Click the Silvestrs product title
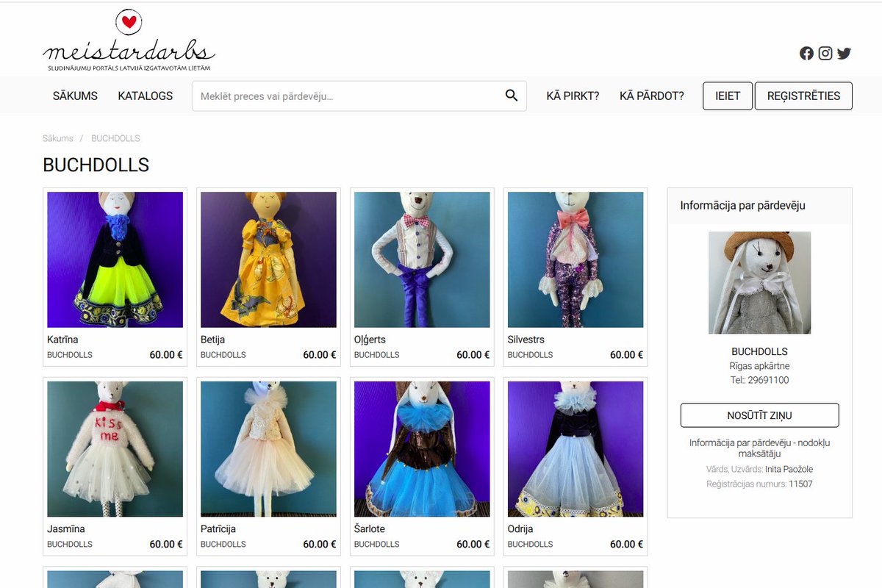 (x=526, y=340)
